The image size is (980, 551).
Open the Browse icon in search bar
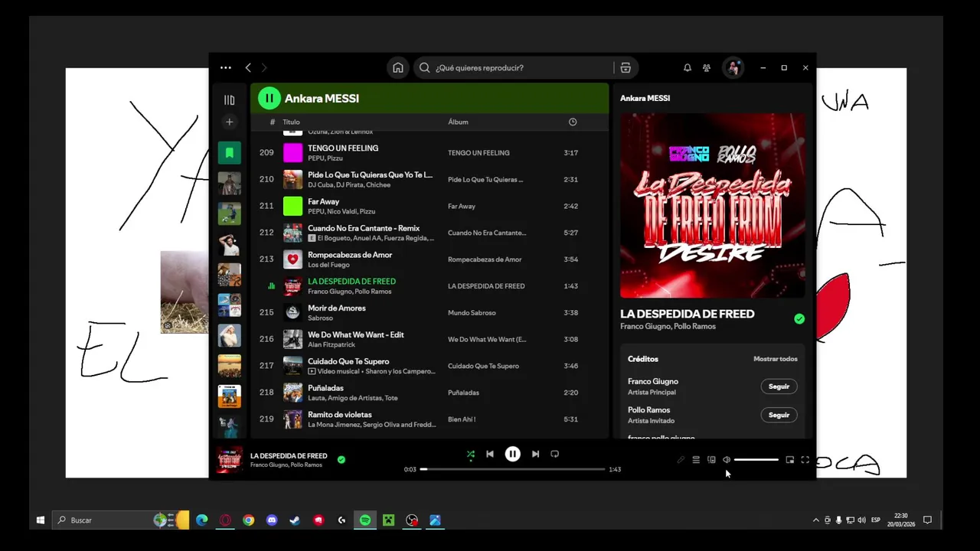click(x=626, y=67)
